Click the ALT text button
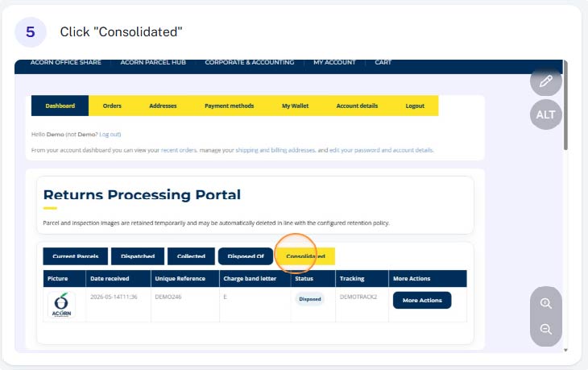Viewport: 588px width, 370px height. click(x=545, y=114)
